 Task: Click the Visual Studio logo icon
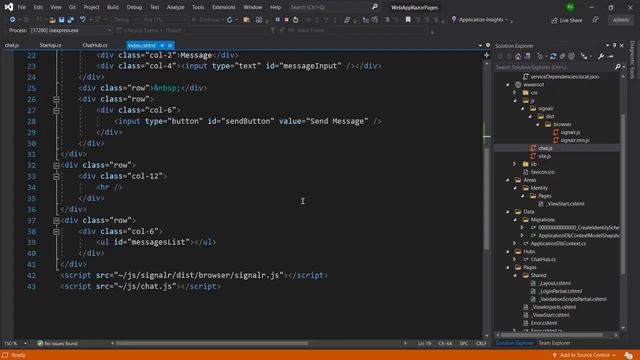[9, 7]
